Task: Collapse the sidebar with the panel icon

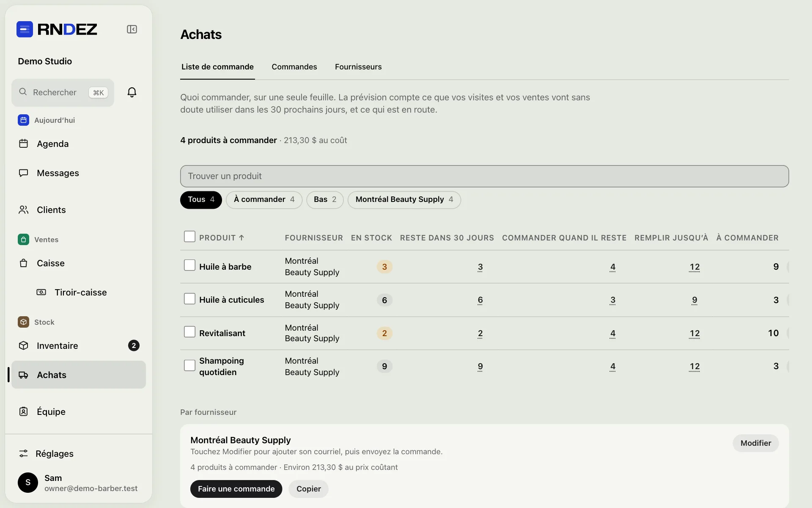Action: click(x=132, y=29)
